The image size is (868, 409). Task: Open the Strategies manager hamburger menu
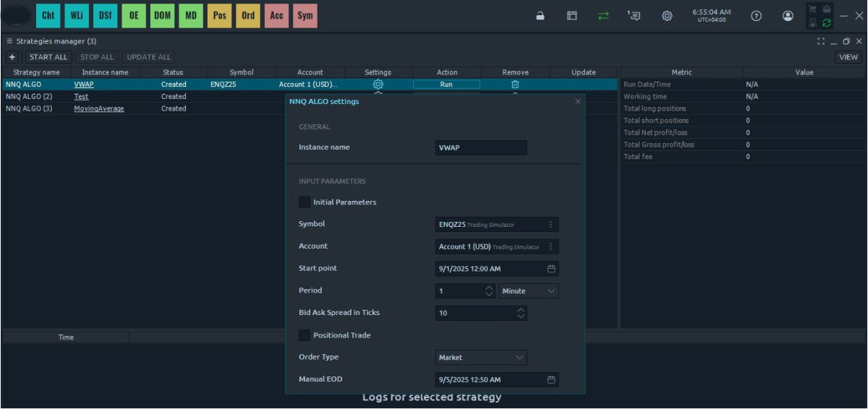pos(9,41)
